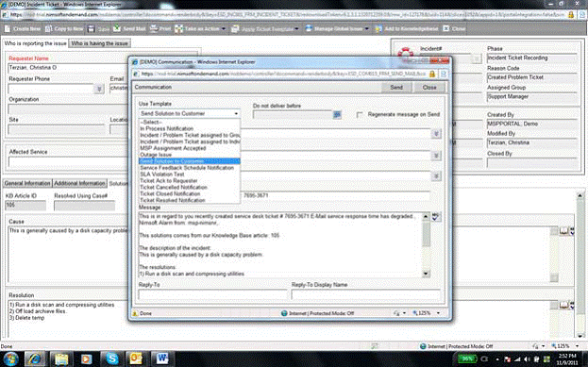Click the Copy to New toolbar icon
This screenshot has width=588, height=367.
pyautogui.click(x=49, y=28)
